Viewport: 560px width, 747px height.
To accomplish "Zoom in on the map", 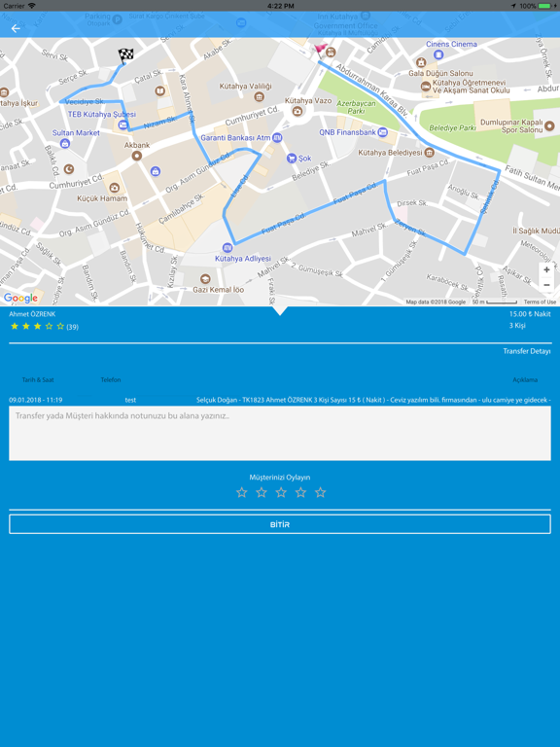I will [x=546, y=269].
